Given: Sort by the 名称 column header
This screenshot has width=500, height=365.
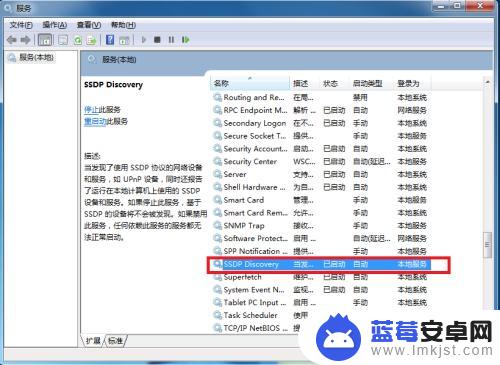Looking at the screenshot, I should 250,83.
